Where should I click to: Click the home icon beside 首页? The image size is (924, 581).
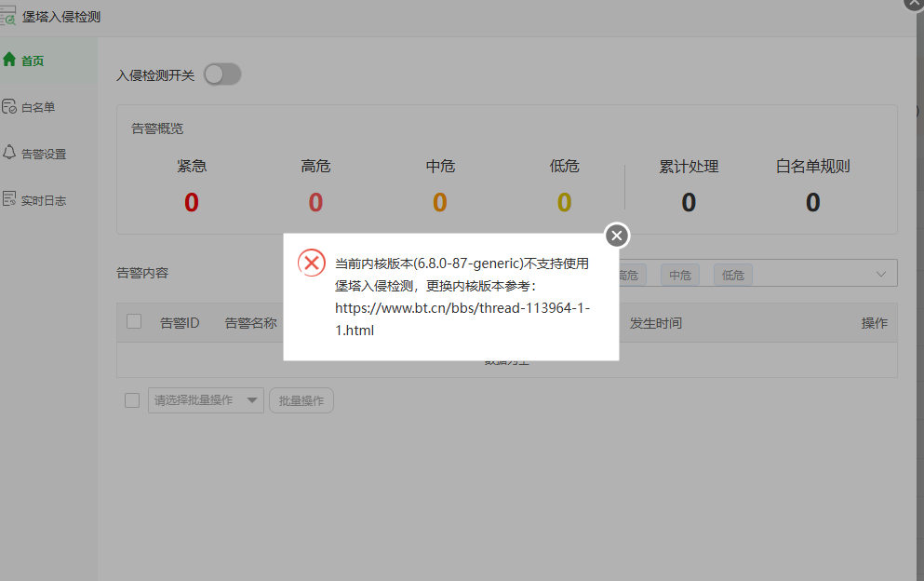pos(9,59)
